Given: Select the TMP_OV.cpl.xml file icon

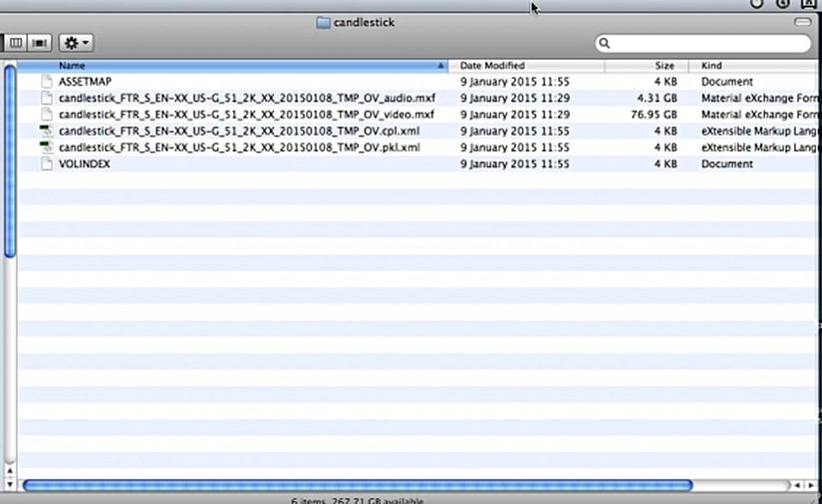Looking at the screenshot, I should coord(45,131).
